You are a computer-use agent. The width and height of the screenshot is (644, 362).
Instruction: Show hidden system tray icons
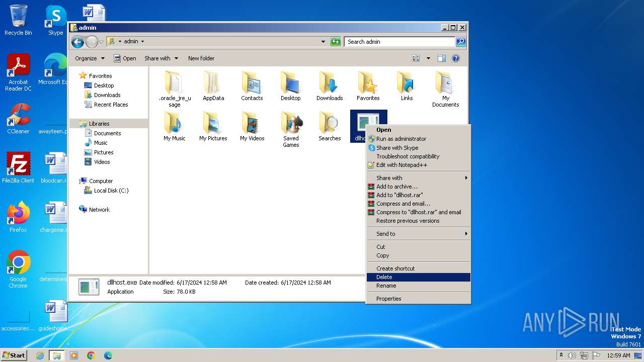tap(561, 355)
